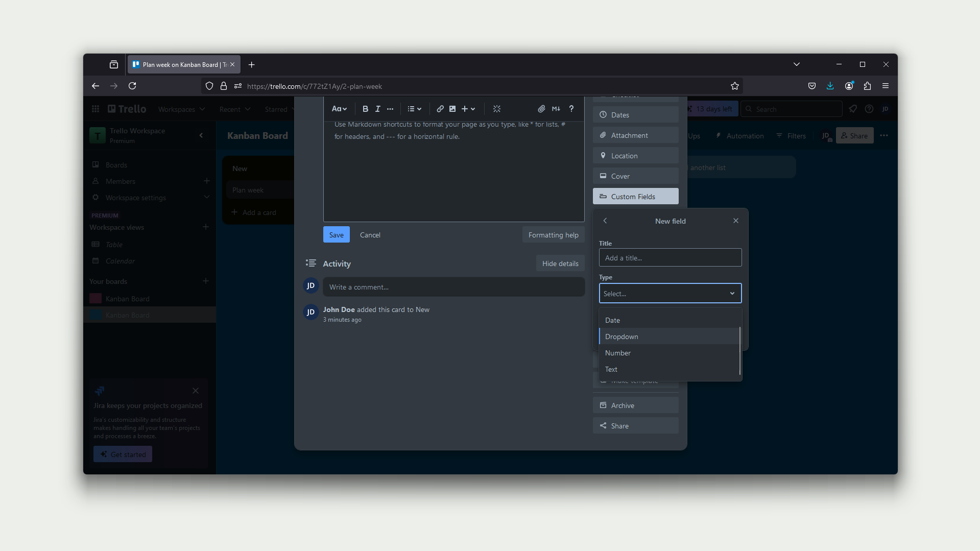Insert an image in the description
The width and height of the screenshot is (980, 551).
click(452, 109)
